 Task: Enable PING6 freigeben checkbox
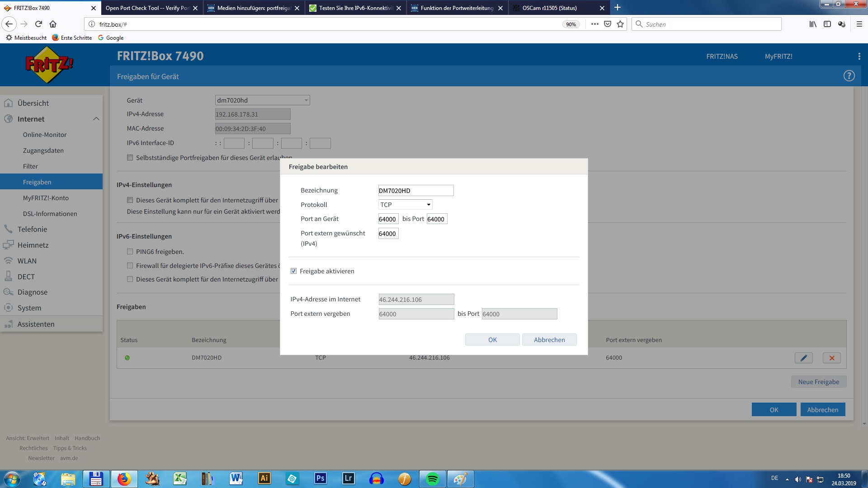(130, 252)
